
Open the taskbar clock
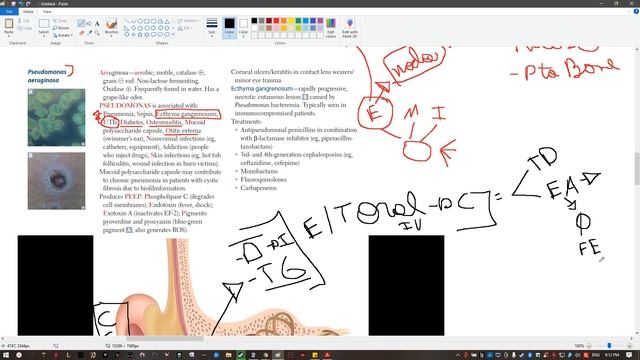click(x=612, y=355)
